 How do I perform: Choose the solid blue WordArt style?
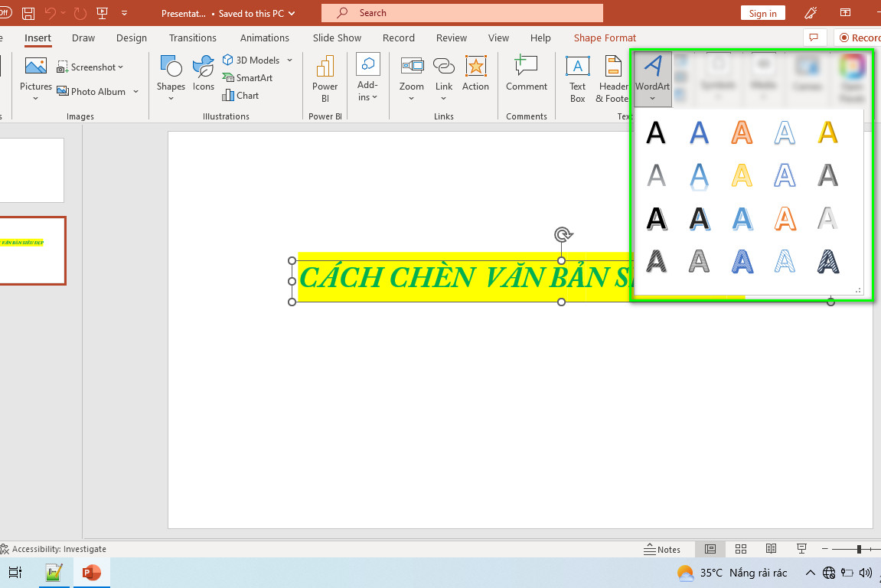tap(699, 132)
